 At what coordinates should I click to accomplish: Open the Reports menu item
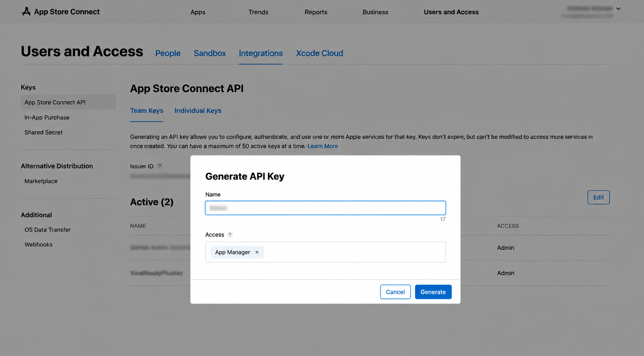[x=316, y=12]
